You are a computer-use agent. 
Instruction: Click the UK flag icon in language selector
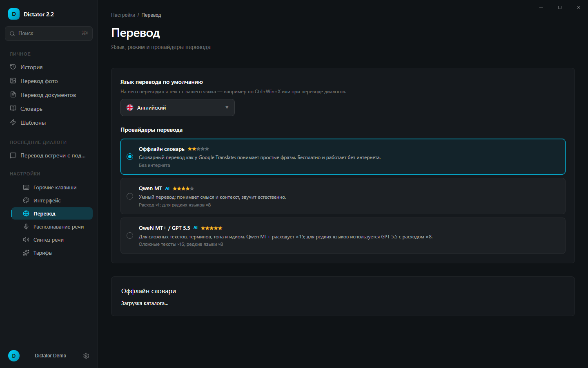[130, 108]
